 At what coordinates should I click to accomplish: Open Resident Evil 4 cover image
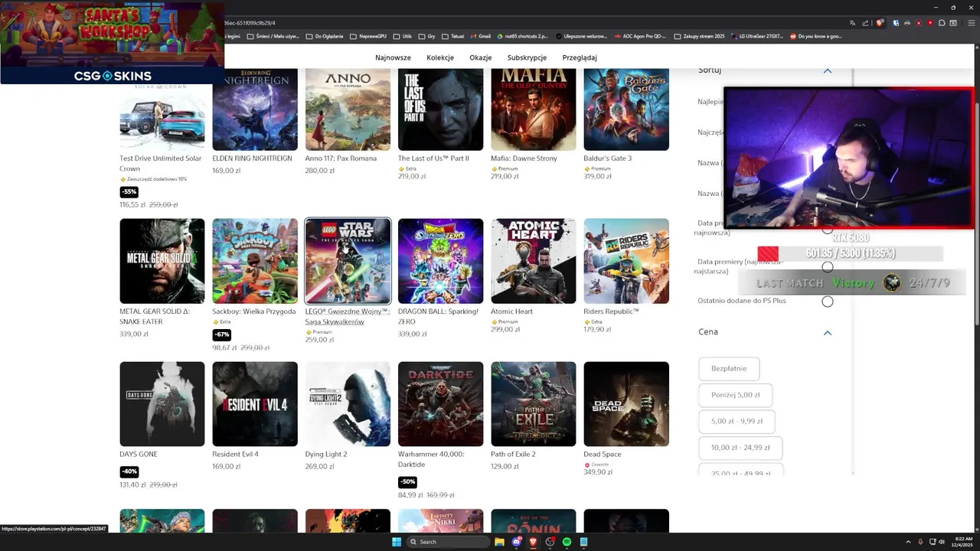[x=255, y=404]
